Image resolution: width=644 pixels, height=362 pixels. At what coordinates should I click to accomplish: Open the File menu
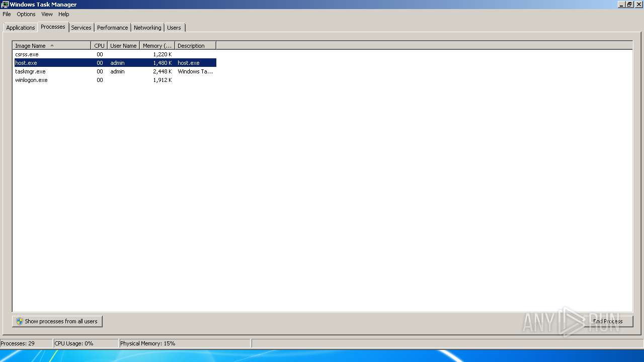[7, 14]
